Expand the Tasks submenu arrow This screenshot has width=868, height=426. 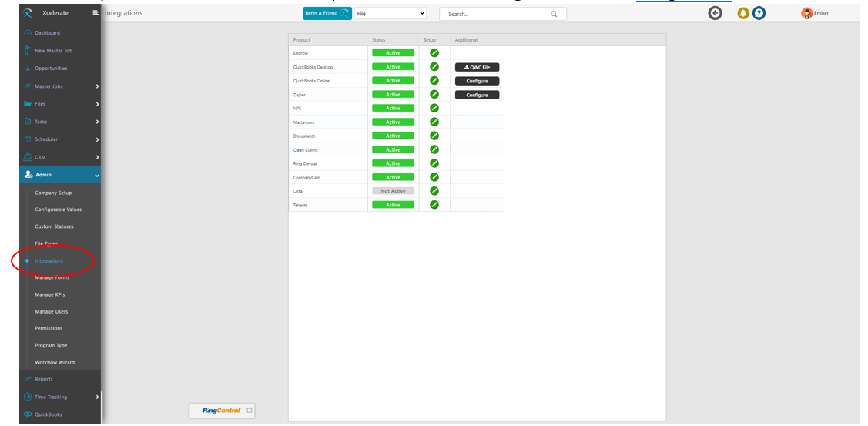point(97,122)
